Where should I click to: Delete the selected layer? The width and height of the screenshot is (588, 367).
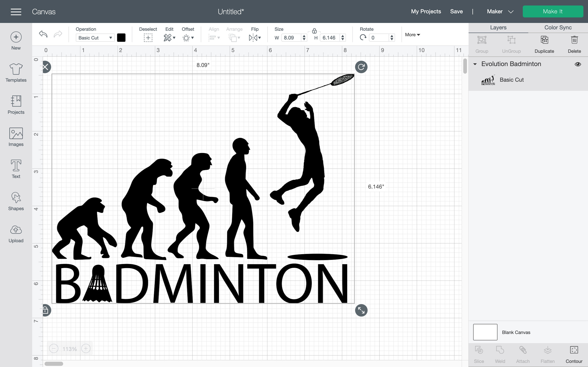pos(574,44)
